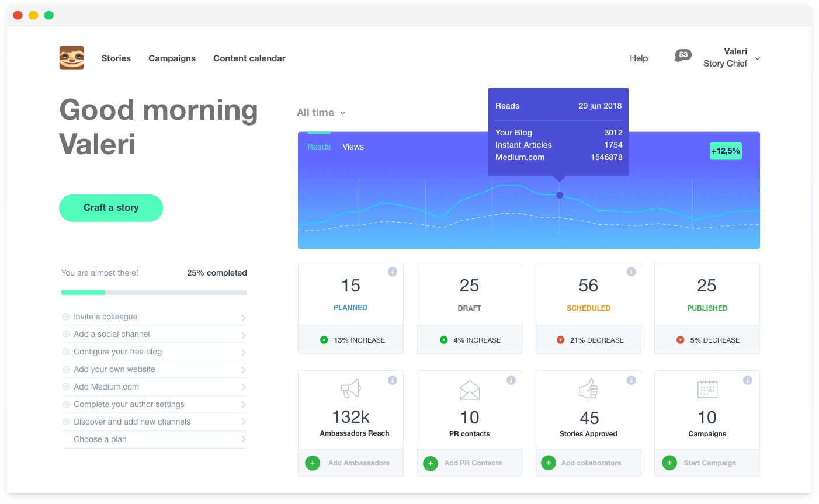The height and width of the screenshot is (504, 819).
Task: Switch to the Views chart tab
Action: pyautogui.click(x=353, y=147)
